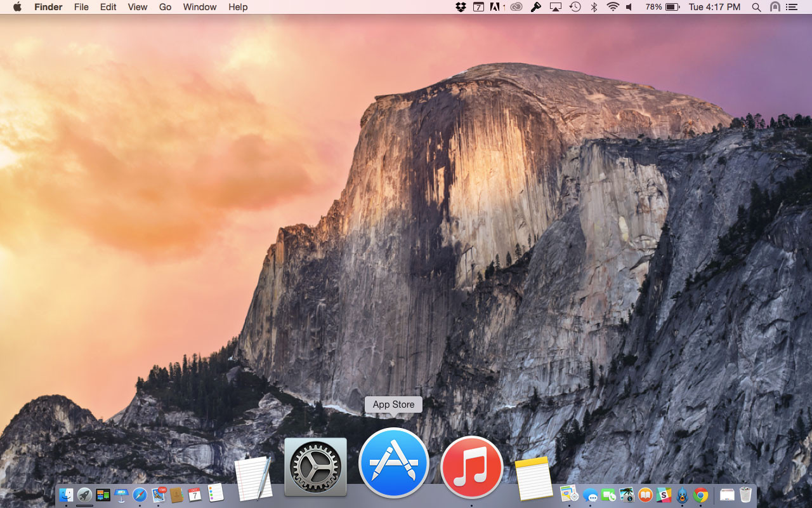The width and height of the screenshot is (812, 508).
Task: Open Messages blue speech bubble icon
Action: point(591,495)
